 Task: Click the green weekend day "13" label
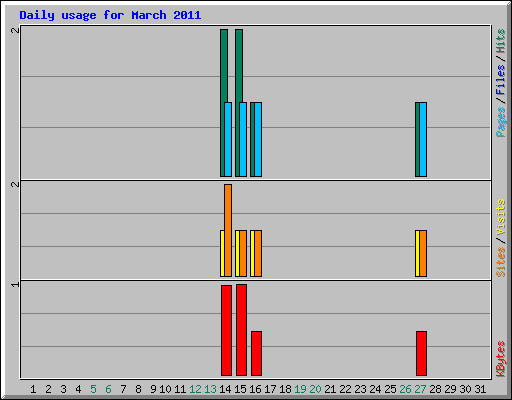click(210, 389)
